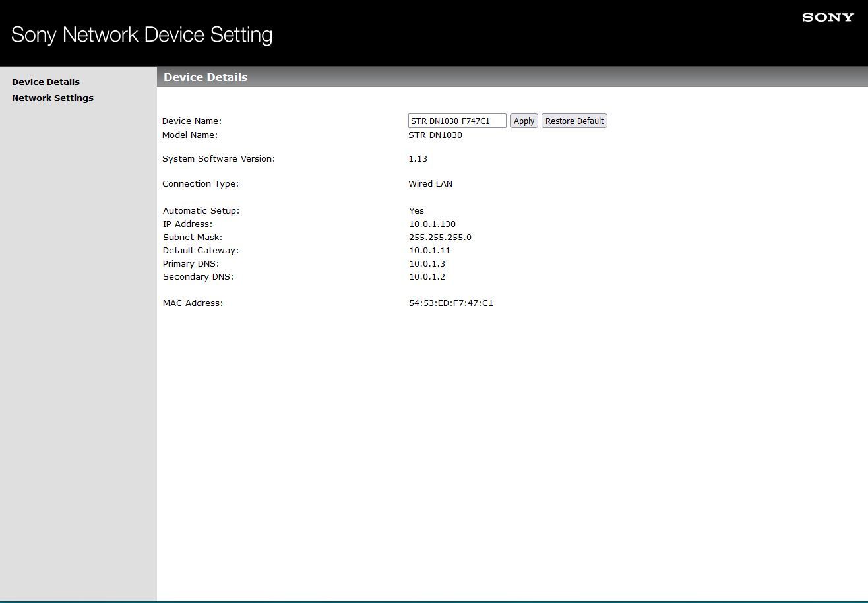The width and height of the screenshot is (868, 603).
Task: Click the secondary DNS value 10.0.1.2
Action: click(x=427, y=277)
